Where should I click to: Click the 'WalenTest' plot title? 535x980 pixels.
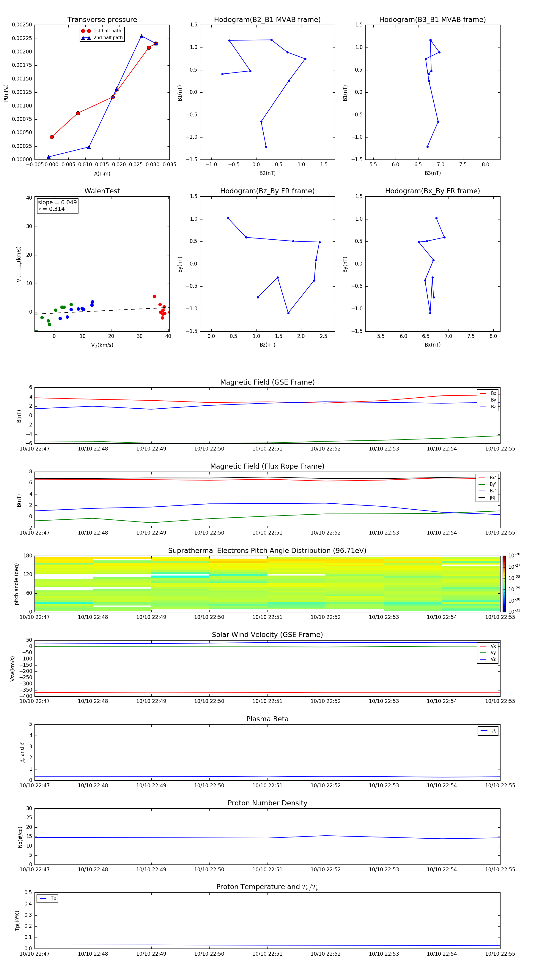102,191
